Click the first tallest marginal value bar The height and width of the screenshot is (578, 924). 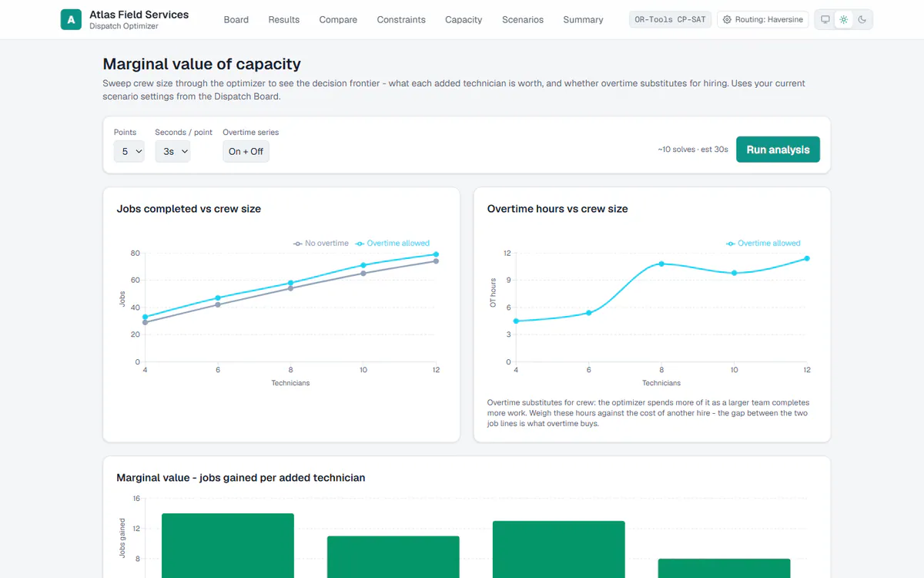[228, 546]
